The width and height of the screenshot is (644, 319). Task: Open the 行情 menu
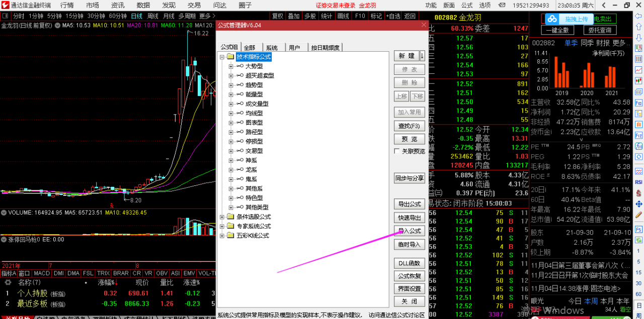coord(67,5)
